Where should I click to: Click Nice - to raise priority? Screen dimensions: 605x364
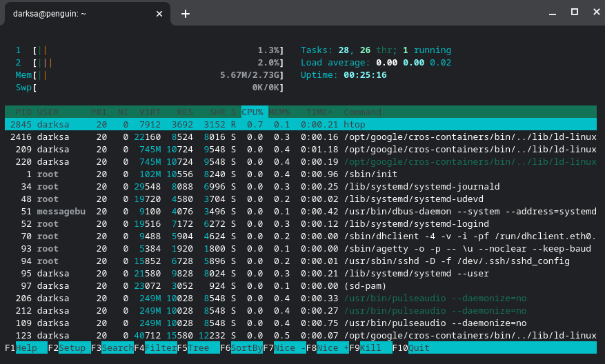290,348
